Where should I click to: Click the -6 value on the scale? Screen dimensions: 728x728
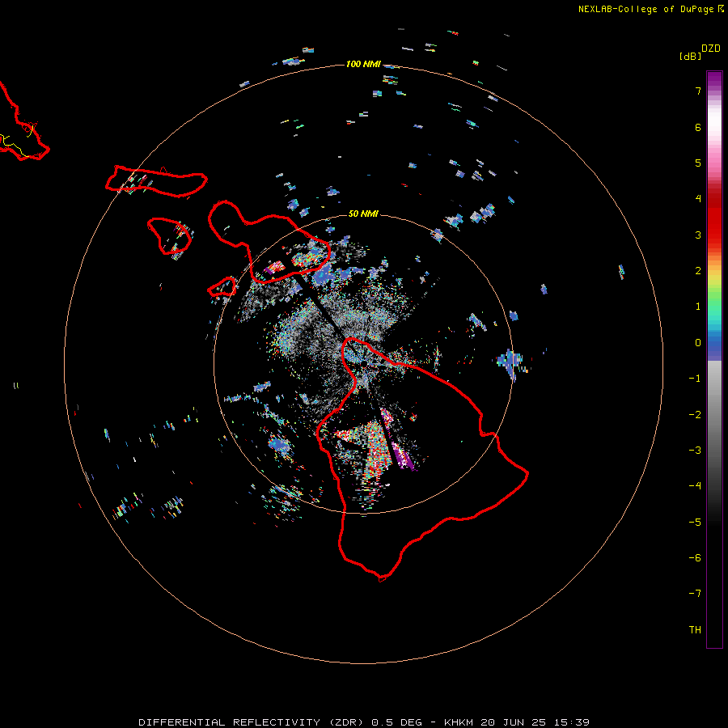tap(695, 558)
